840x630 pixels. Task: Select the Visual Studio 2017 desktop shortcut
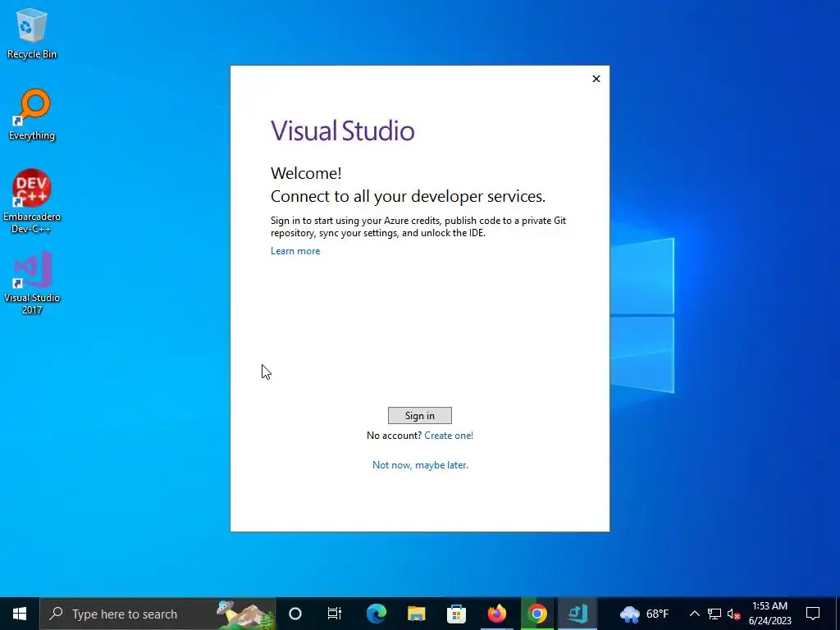(x=32, y=282)
